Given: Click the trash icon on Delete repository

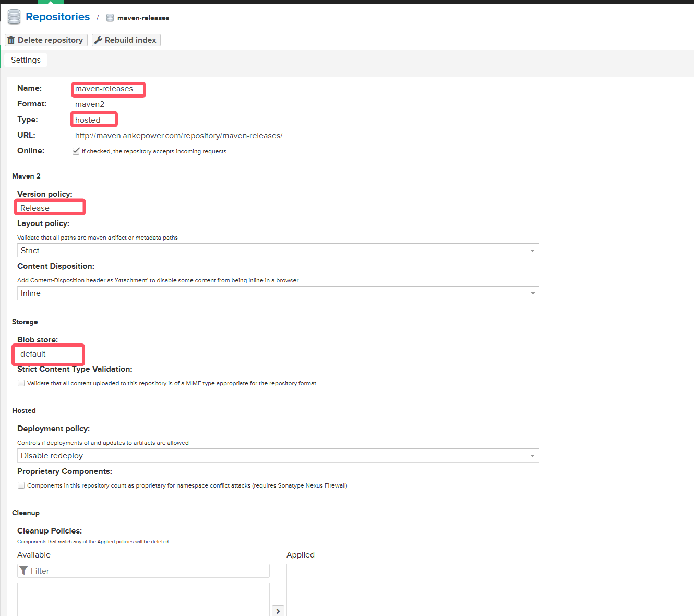Looking at the screenshot, I should point(11,40).
